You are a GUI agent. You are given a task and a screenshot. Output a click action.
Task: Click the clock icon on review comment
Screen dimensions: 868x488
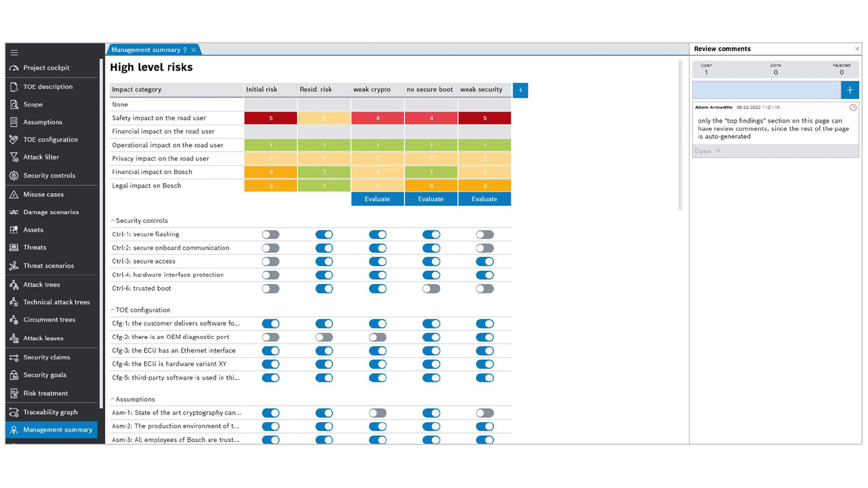(853, 108)
